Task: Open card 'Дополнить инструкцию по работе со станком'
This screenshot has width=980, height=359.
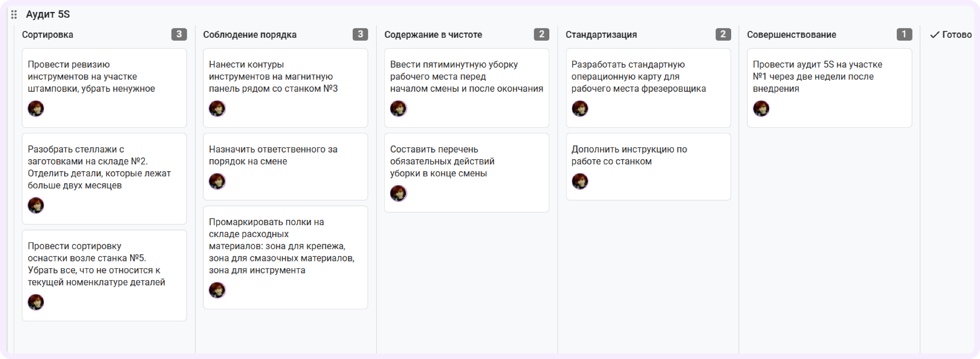Action: [x=648, y=166]
